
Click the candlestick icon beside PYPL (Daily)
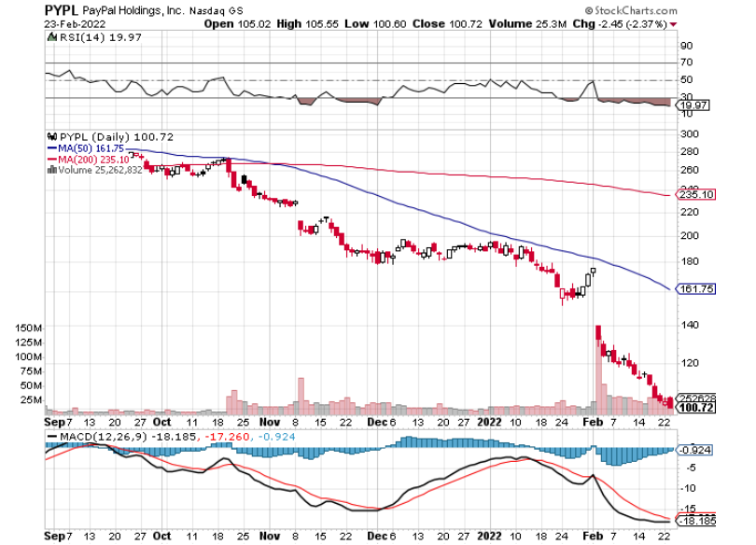point(52,137)
